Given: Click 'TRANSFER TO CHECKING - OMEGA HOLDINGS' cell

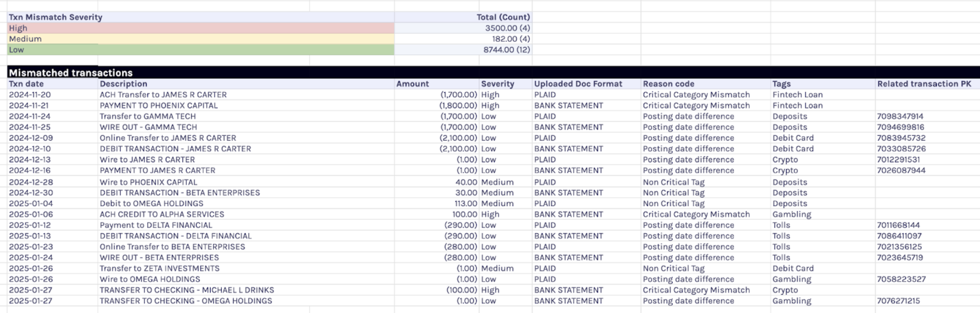Looking at the screenshot, I should [x=246, y=301].
